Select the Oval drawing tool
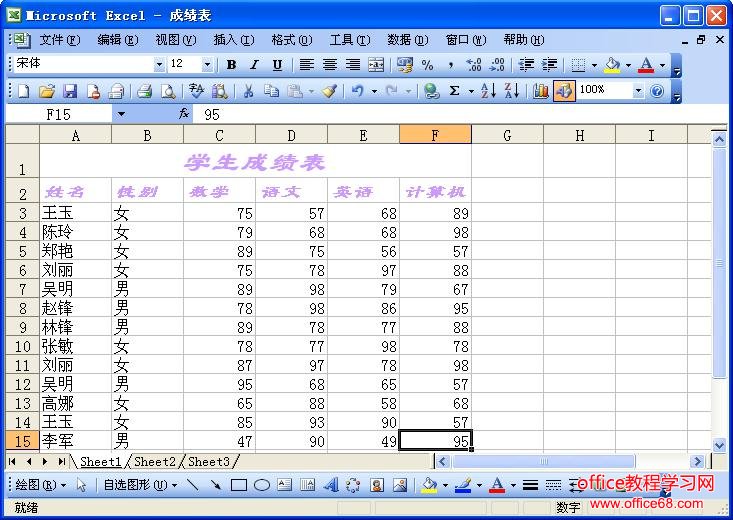Screen dimensions: 733x520 [262, 485]
